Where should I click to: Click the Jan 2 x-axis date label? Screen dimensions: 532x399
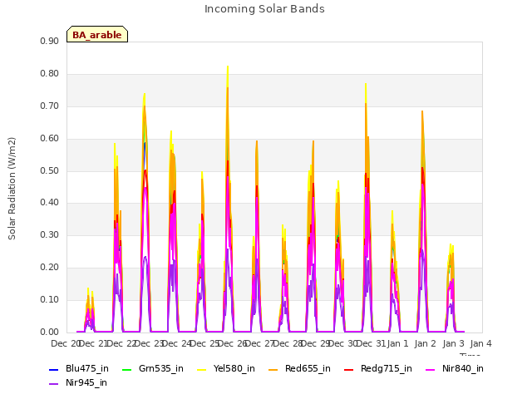click(426, 343)
